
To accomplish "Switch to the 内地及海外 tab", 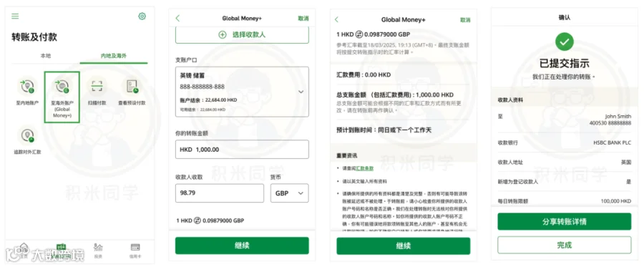I will (x=114, y=56).
